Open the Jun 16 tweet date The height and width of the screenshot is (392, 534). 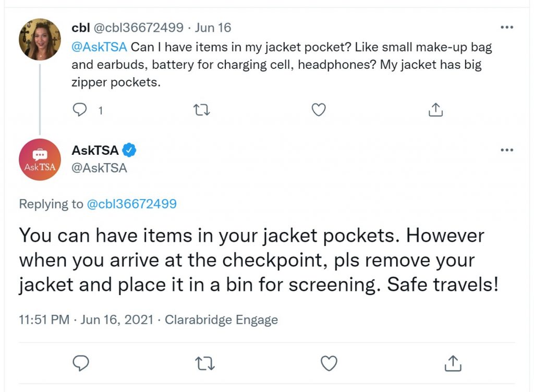(213, 28)
